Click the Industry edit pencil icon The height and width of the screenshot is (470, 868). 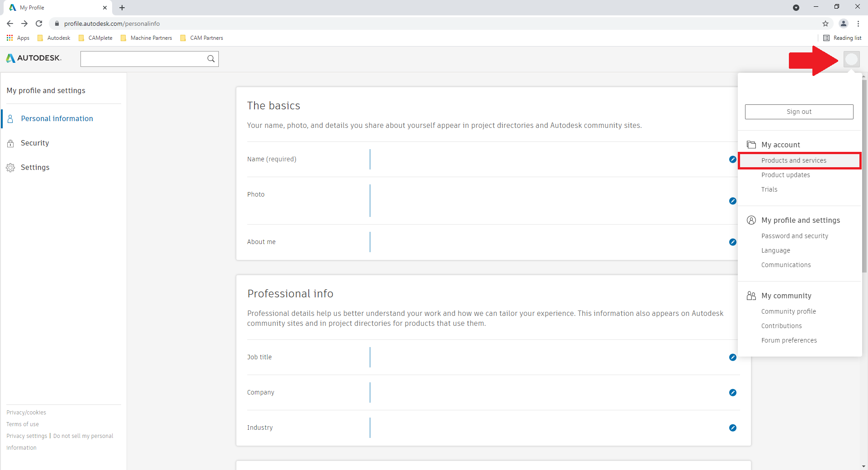click(x=732, y=428)
